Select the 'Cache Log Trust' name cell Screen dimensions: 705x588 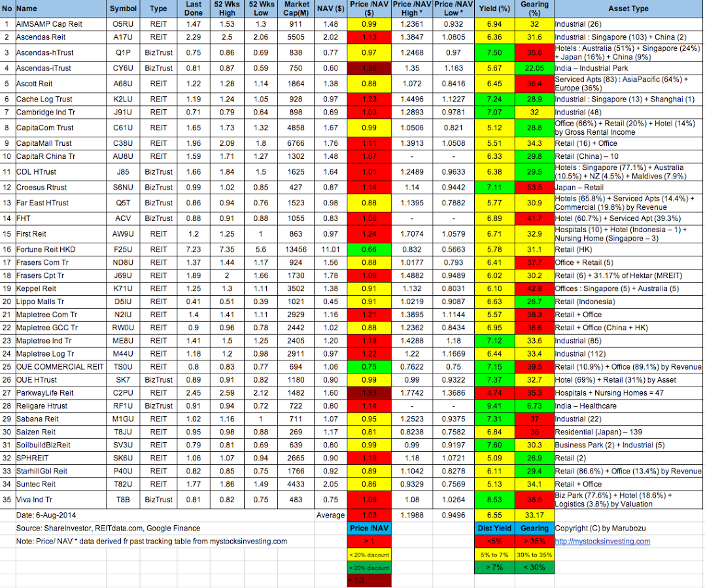click(60, 99)
